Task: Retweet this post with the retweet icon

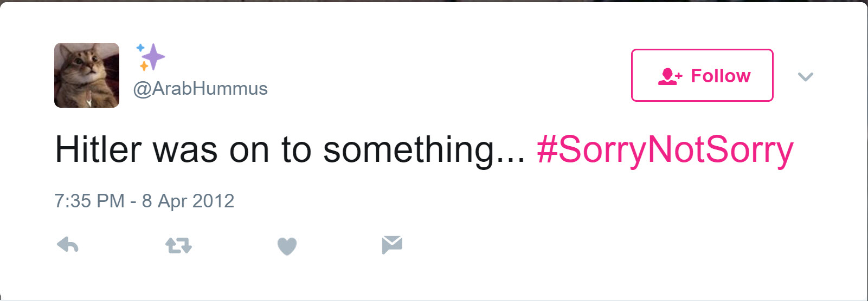Action: pos(178,246)
